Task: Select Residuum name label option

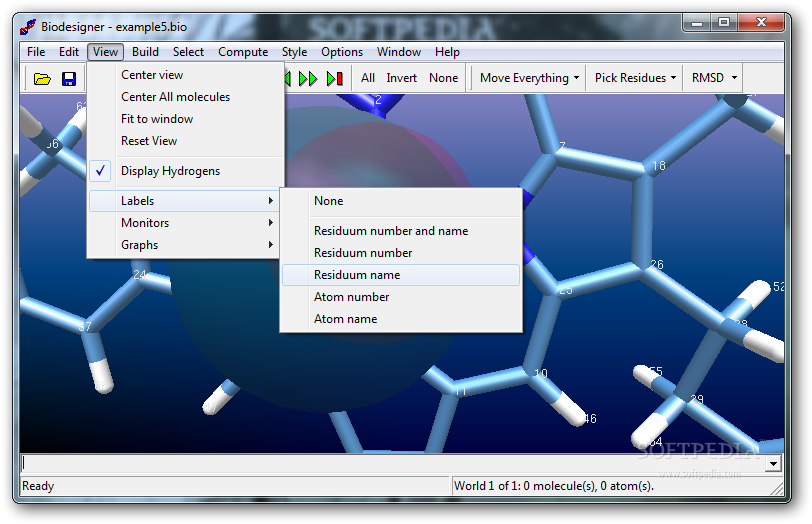Action: coord(401,275)
